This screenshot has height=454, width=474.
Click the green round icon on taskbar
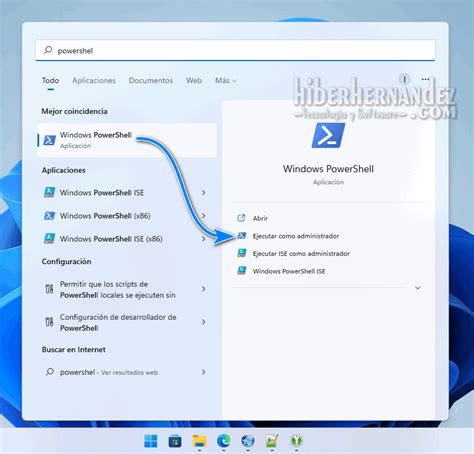pyautogui.click(x=296, y=441)
